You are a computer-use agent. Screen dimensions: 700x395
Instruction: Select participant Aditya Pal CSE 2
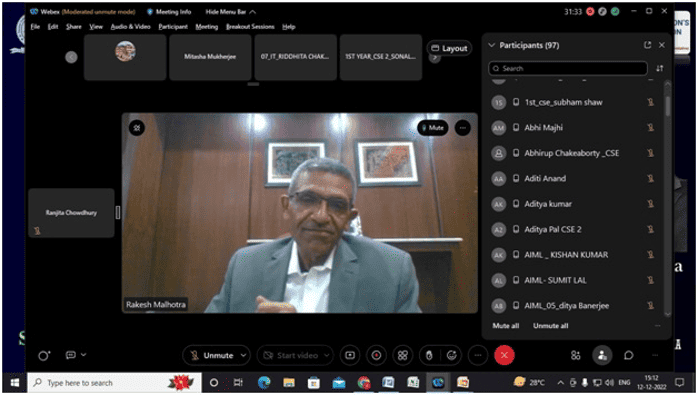pyautogui.click(x=573, y=230)
